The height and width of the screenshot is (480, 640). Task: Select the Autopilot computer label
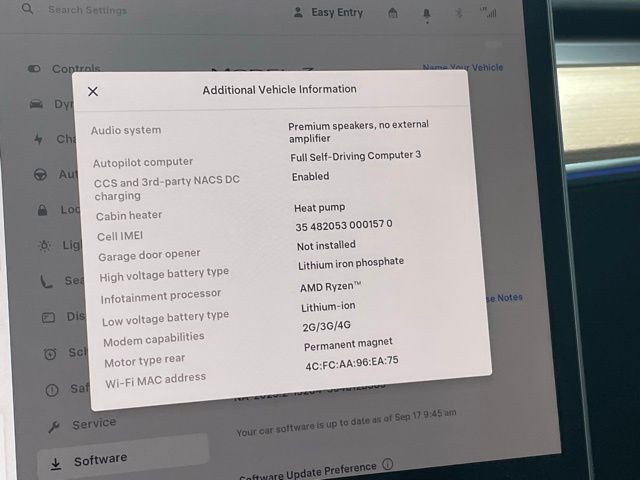(x=143, y=162)
